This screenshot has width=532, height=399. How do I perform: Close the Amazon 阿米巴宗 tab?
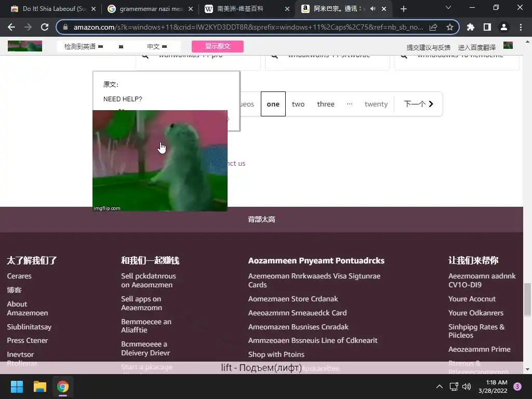(x=384, y=9)
